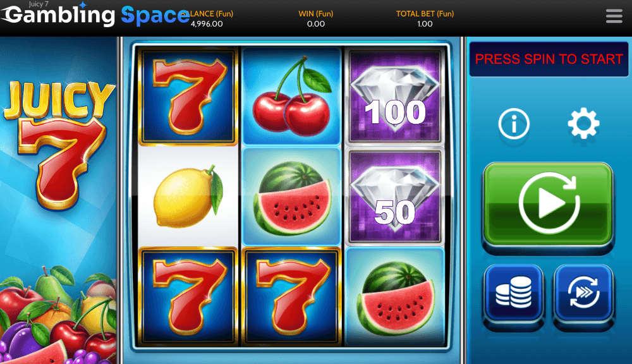Click the cherries symbol on middle reel
This screenshot has height=364, width=632.
291,96
